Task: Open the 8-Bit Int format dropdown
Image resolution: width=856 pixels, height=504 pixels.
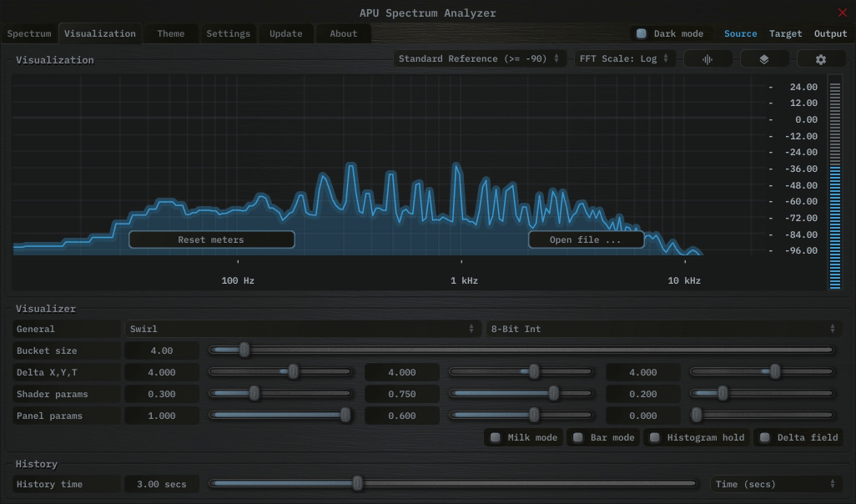Action: coord(662,329)
